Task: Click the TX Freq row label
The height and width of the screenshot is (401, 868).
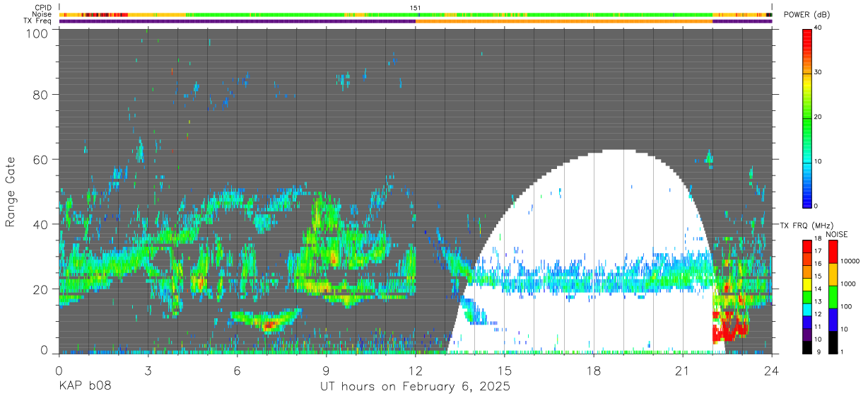Action: [38, 21]
